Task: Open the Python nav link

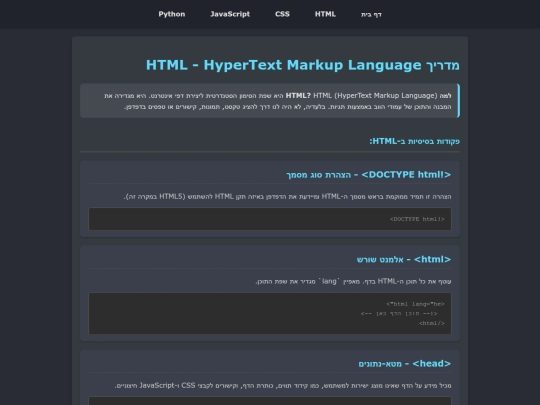Action: [x=172, y=14]
